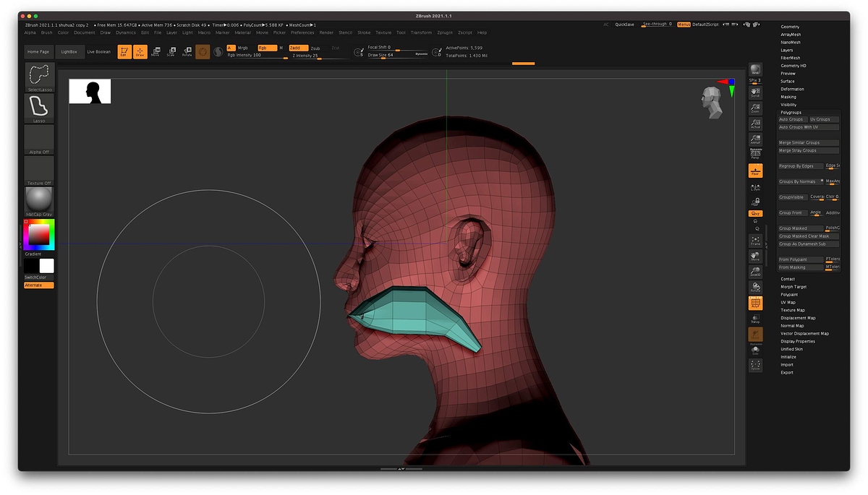Viewport: 868px width, 495px height.
Task: Click the AAHalf icon
Action: tap(755, 139)
